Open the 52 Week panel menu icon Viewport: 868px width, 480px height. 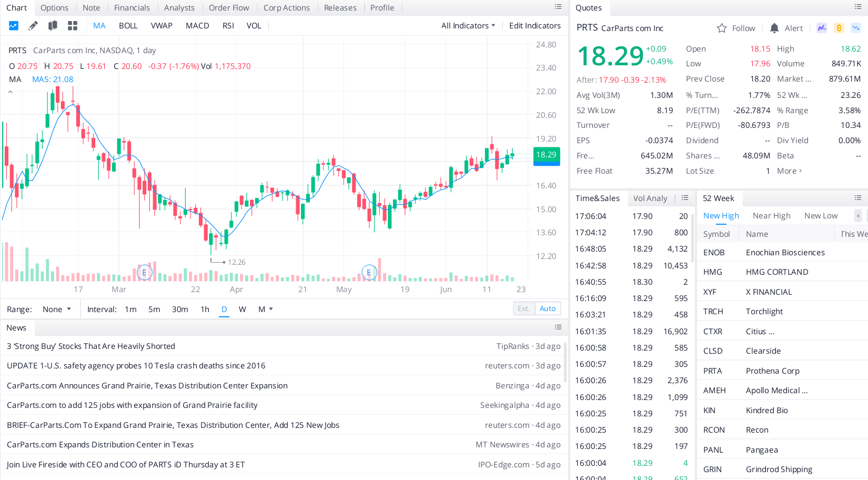tap(858, 198)
